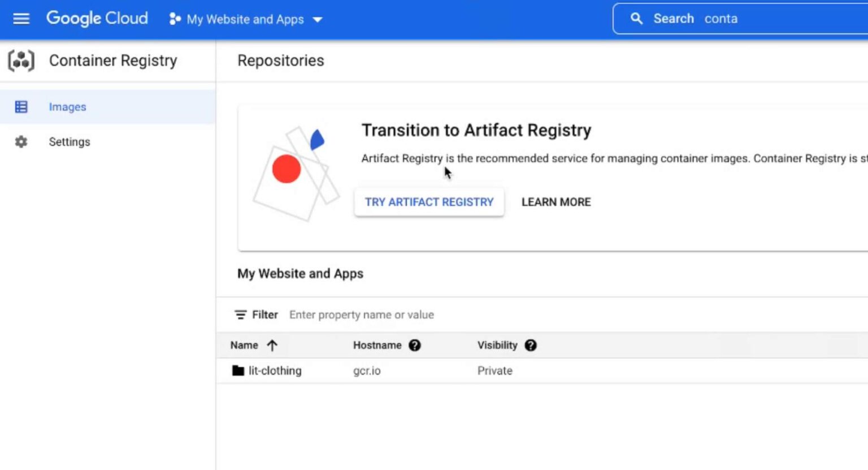Click the My Website and Apps section heading

(300, 274)
